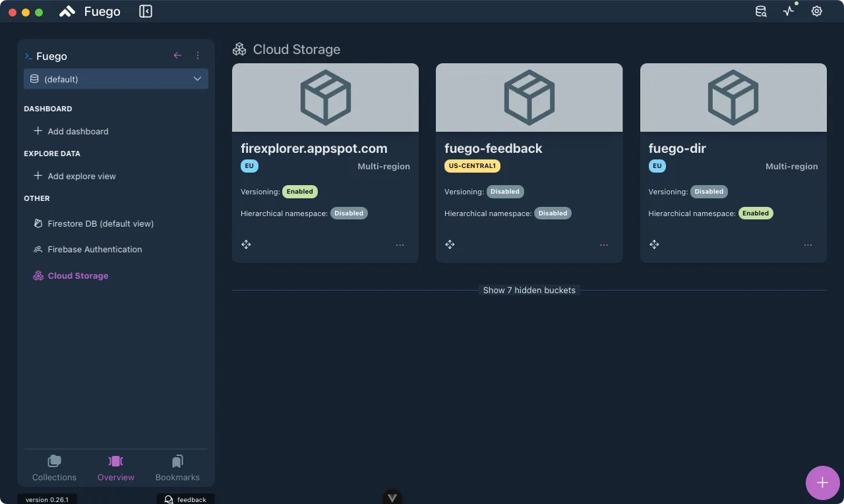
Task: Click move icon on fuego-dir card
Action: point(654,244)
